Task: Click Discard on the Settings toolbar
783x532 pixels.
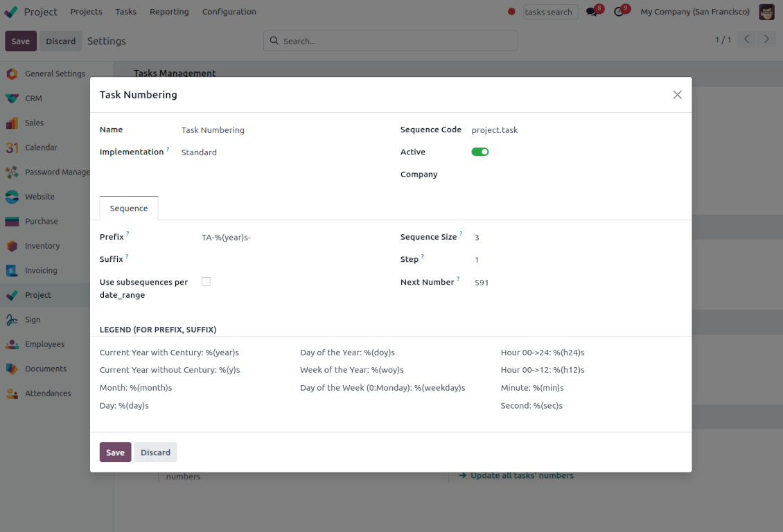Action: (x=60, y=41)
